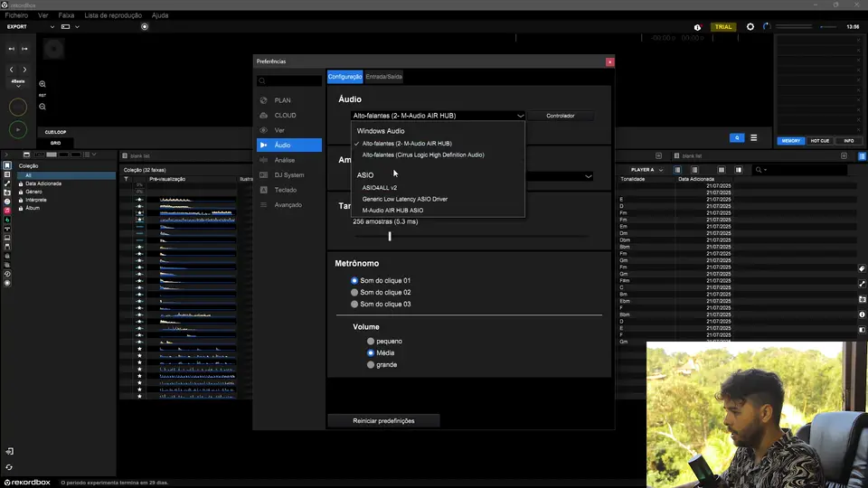
Task: Zoom in on the waveform
Action: (42, 84)
